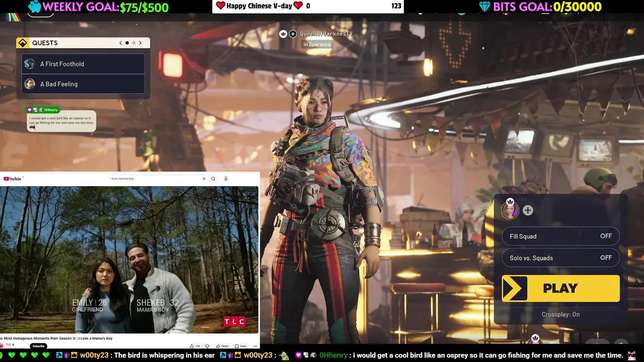Screen dimensions: 644x362
Task: Select the first quests page dot
Action: click(x=127, y=43)
